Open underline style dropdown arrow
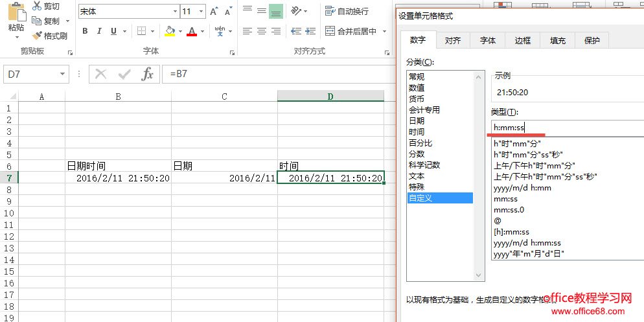The image size is (644, 322). click(x=124, y=32)
